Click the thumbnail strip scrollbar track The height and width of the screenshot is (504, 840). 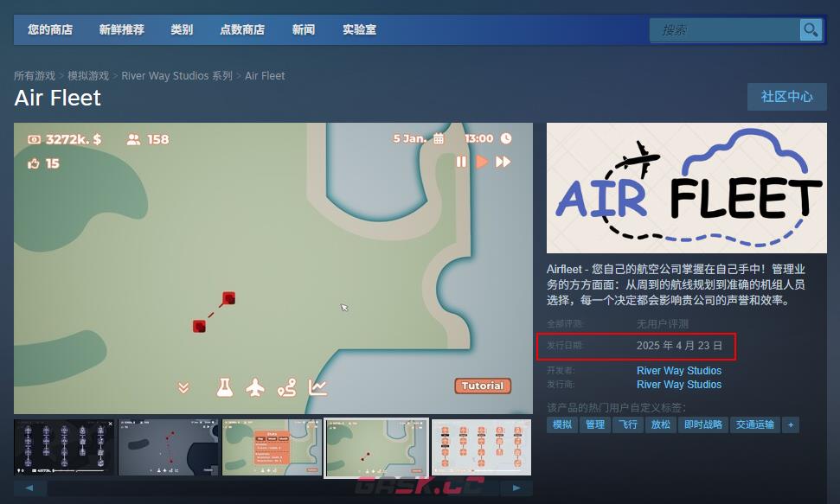273,488
